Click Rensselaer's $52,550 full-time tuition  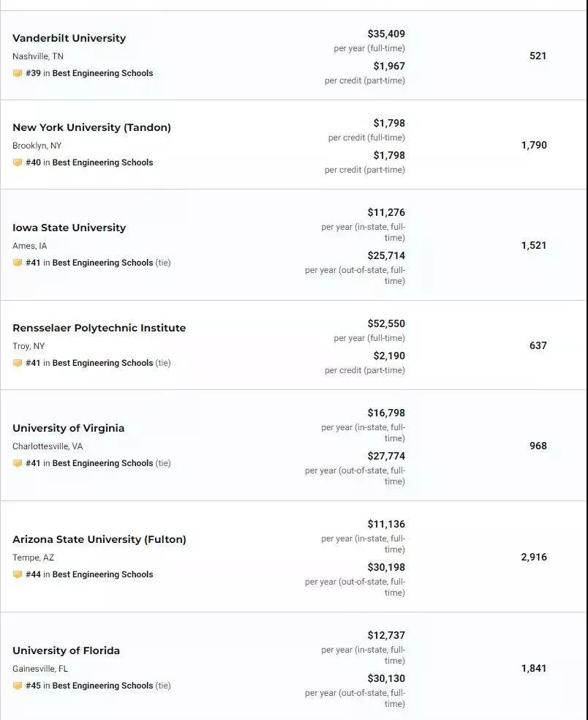tap(386, 323)
